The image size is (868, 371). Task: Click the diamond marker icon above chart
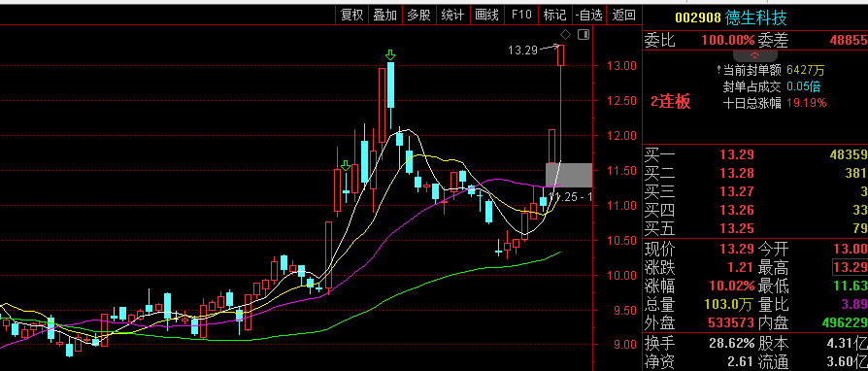(566, 35)
